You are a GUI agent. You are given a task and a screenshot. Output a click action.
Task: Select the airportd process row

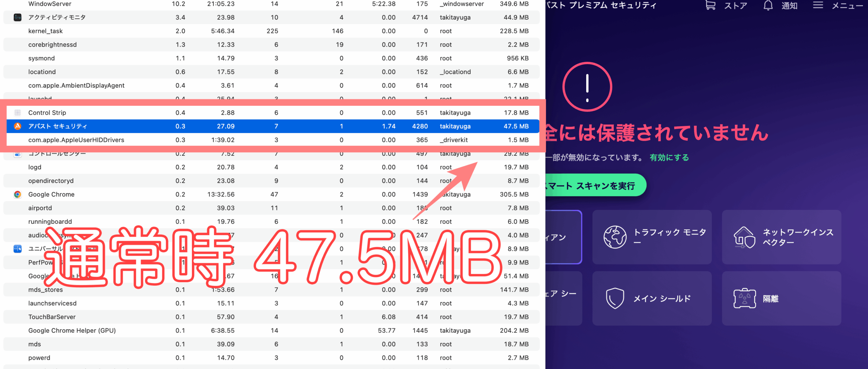tap(271, 208)
